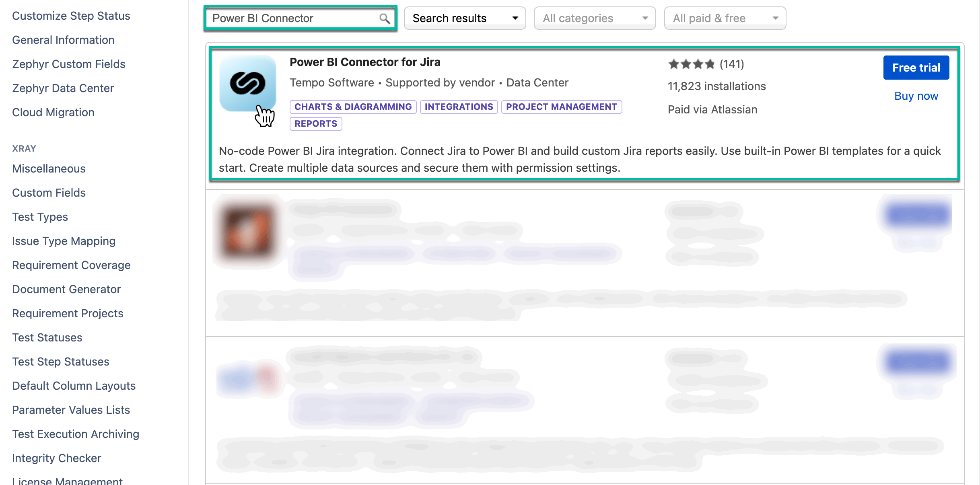This screenshot has height=485, width=980.
Task: Click the blurred second app's thumbnail
Action: point(248,232)
